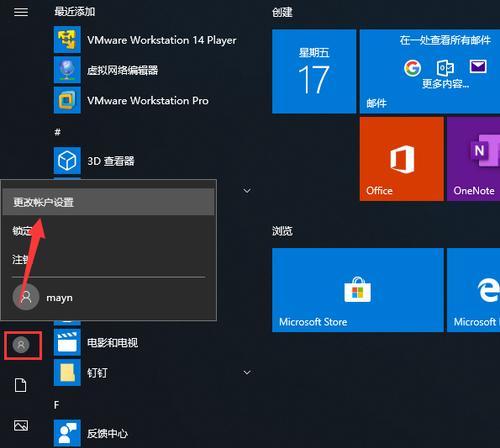Click 虚拟网络编辑器 label
This screenshot has width=500, height=448.
tap(122, 70)
